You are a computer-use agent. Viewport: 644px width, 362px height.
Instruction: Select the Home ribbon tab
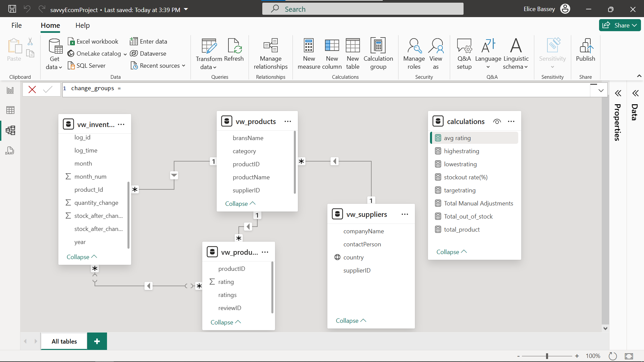[50, 25]
